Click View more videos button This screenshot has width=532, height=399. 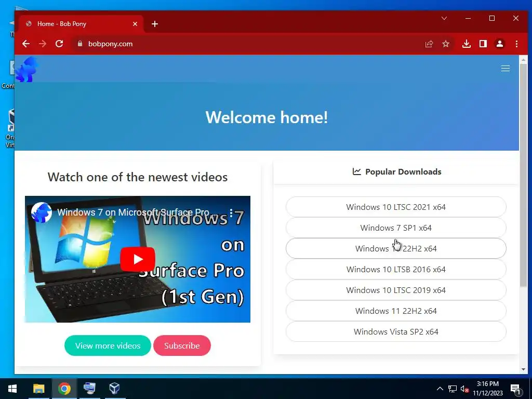[108, 345]
